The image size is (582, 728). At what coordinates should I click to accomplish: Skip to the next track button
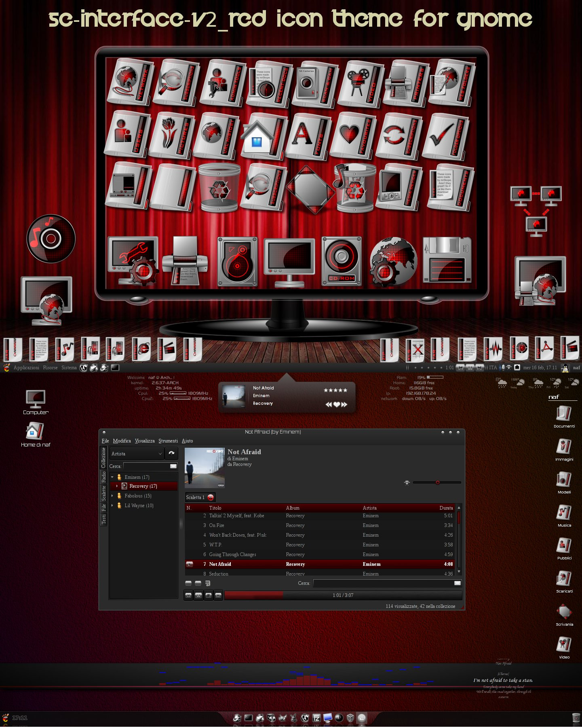pyautogui.click(x=218, y=595)
